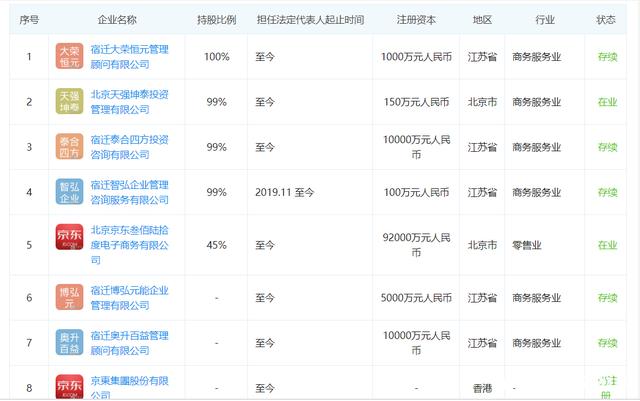Select the 5000万元人民币 capital cell
The width and height of the screenshot is (640, 401).
point(416,298)
